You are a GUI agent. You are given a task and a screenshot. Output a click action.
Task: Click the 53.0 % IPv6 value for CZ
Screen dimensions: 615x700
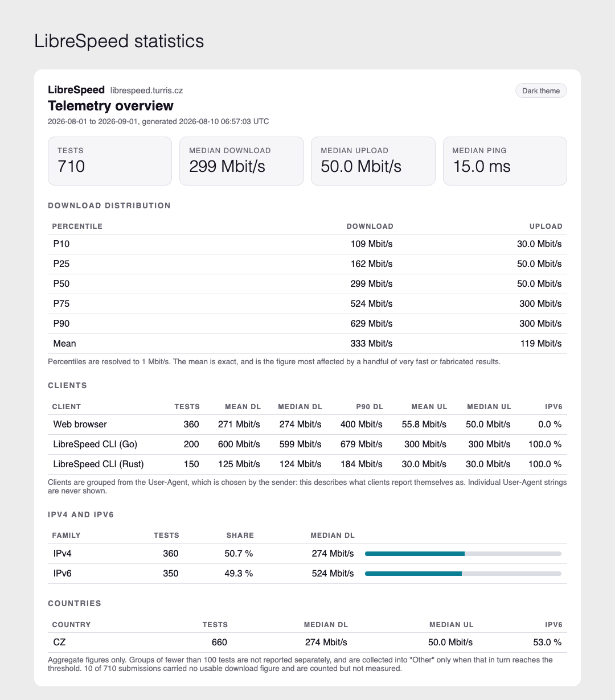click(x=547, y=643)
